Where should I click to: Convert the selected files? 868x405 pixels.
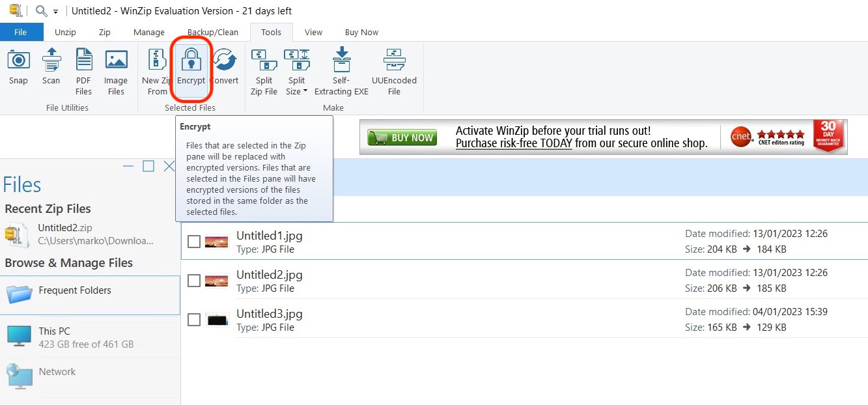(x=225, y=66)
